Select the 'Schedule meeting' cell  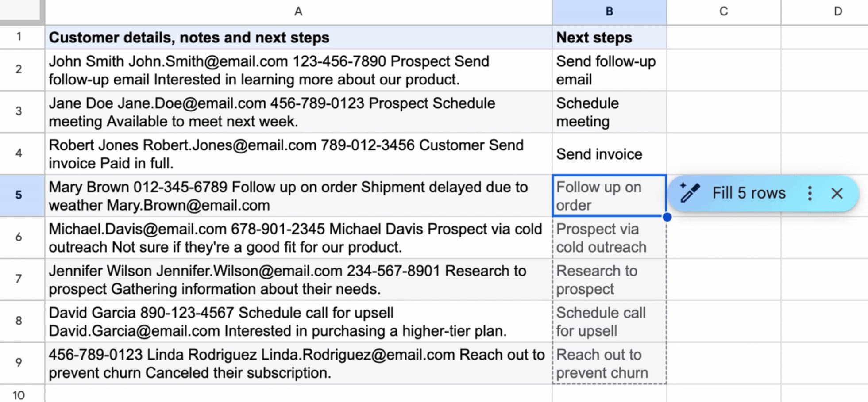coord(609,112)
